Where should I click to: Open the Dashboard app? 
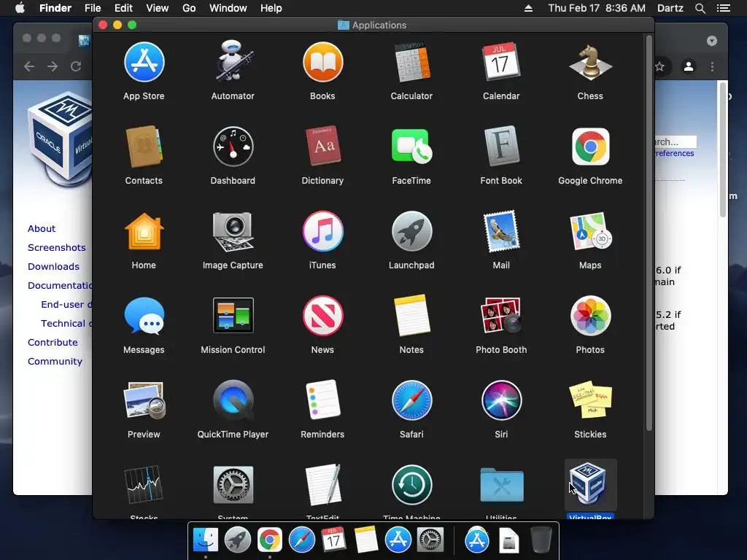(233, 147)
